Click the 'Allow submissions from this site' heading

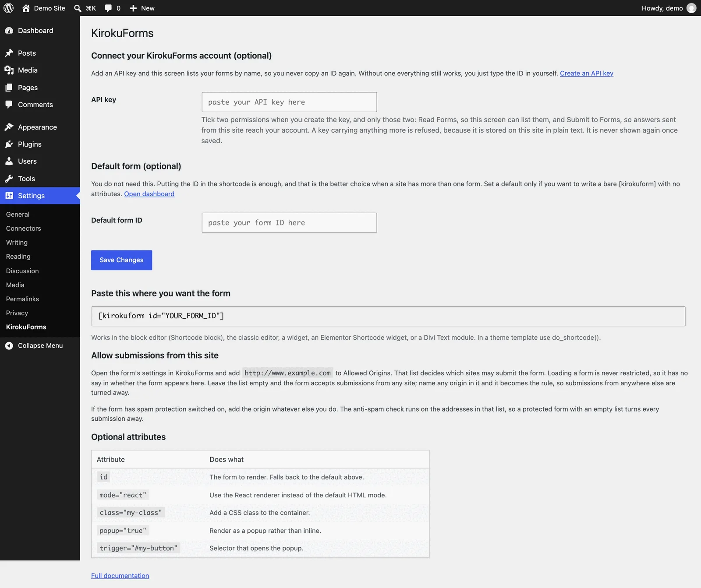(x=155, y=356)
